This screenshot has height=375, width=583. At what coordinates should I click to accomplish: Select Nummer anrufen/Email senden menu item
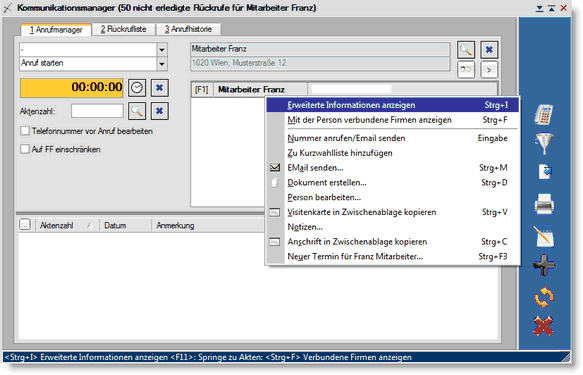point(393,138)
